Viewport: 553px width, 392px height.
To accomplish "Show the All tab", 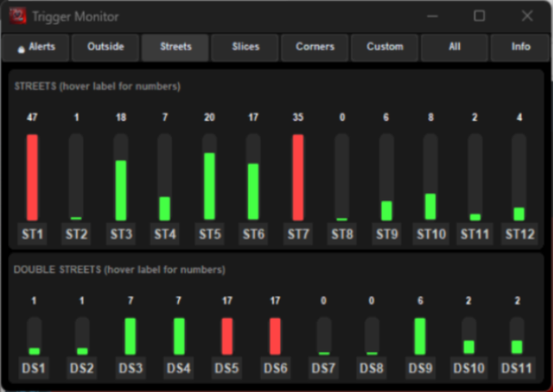I will (x=454, y=47).
